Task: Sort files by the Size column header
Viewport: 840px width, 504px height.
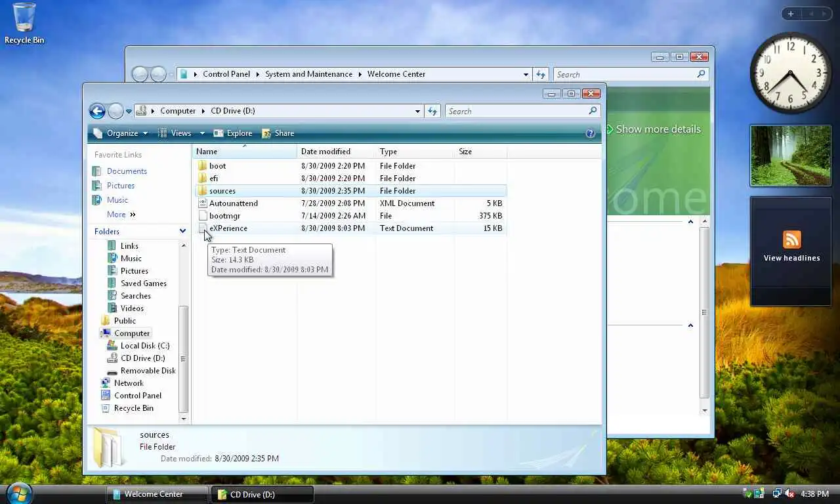Action: 480,152
